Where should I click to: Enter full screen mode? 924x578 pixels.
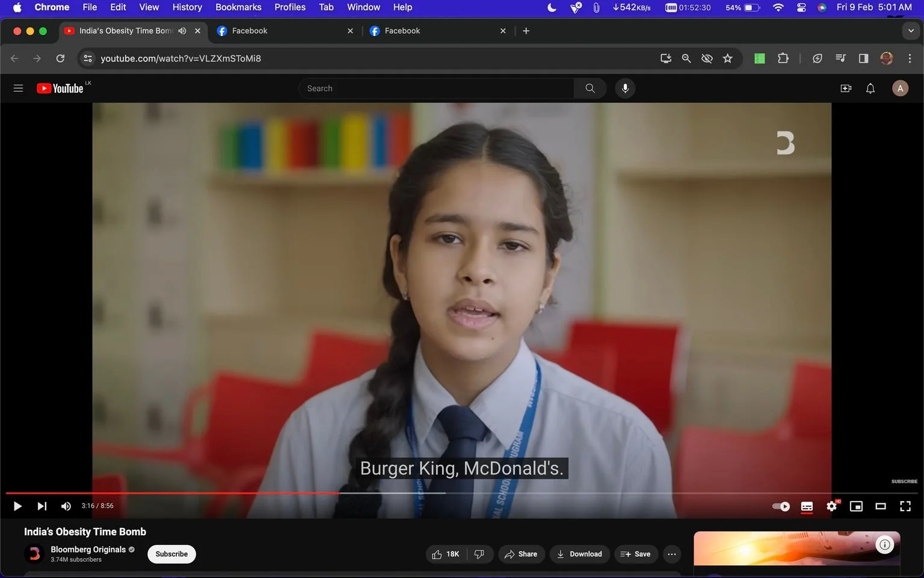coord(905,506)
